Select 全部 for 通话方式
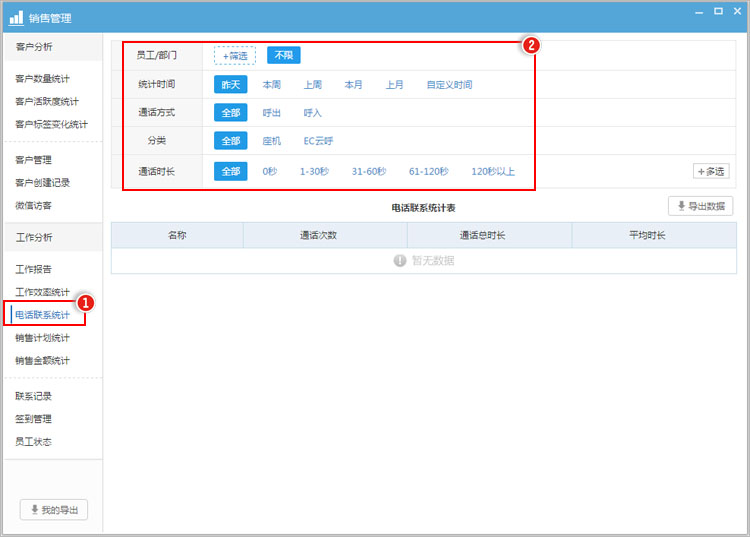 coord(231,113)
